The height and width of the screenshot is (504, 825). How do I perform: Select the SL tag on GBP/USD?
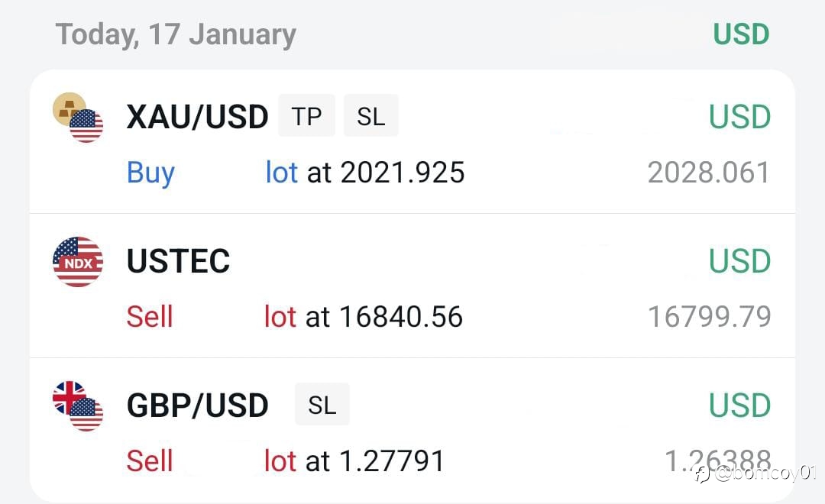pyautogui.click(x=322, y=405)
